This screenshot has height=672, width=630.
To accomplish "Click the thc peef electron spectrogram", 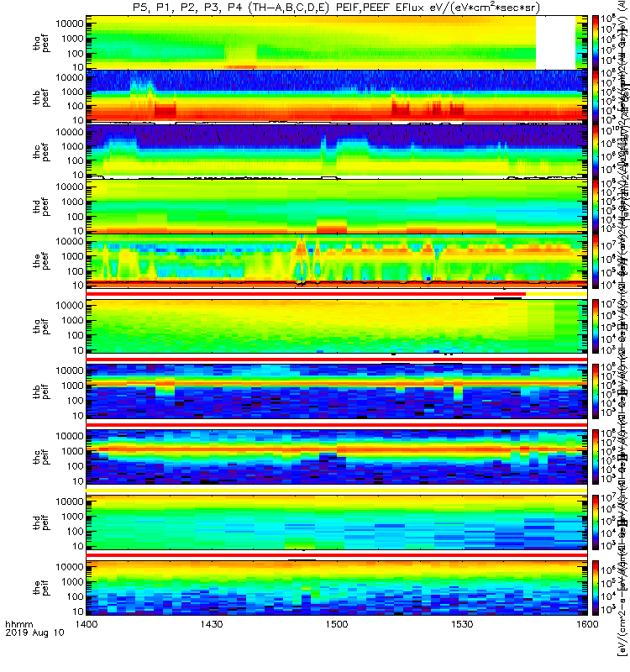I will 337,151.
